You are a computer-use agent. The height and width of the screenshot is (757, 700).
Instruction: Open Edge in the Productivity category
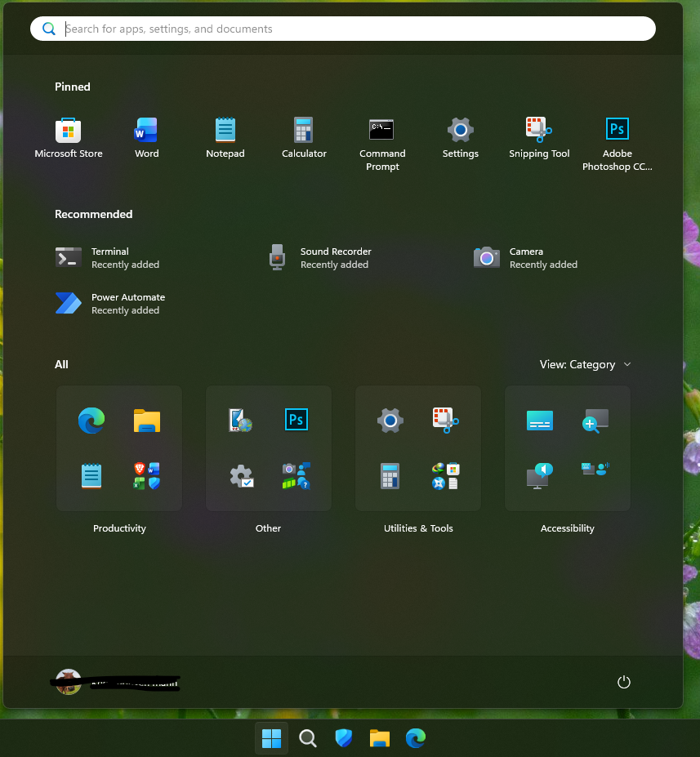91,421
